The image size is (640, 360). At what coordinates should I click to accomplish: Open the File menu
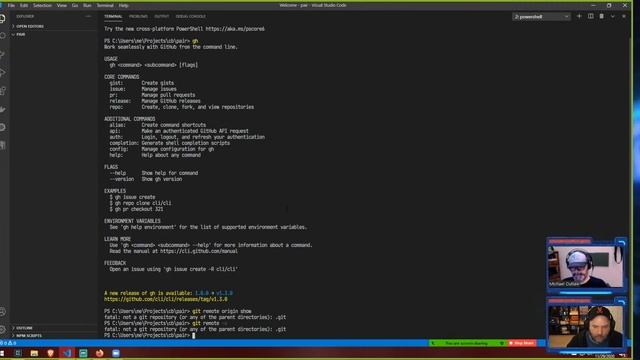tap(11, 5)
